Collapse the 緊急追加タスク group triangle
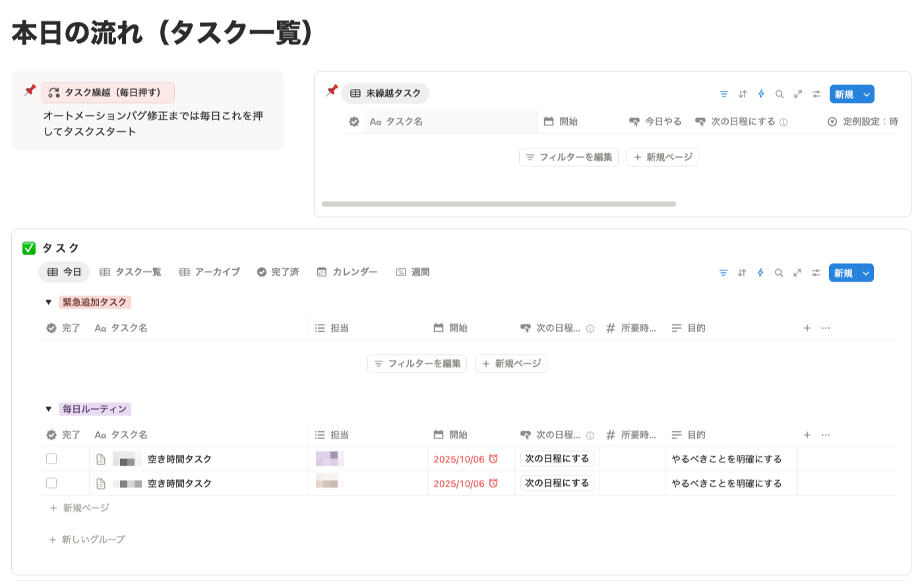Screen dimensions: 924x581 48,302
